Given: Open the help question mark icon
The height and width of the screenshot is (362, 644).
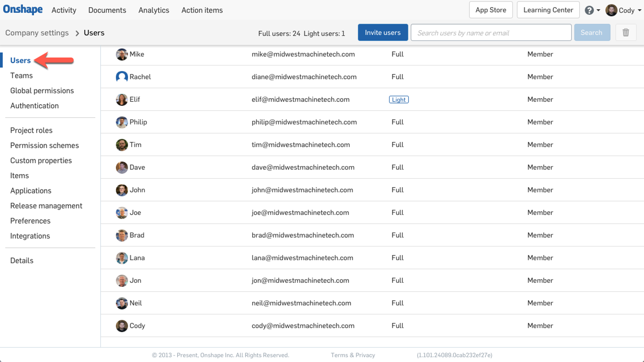Looking at the screenshot, I should point(590,10).
